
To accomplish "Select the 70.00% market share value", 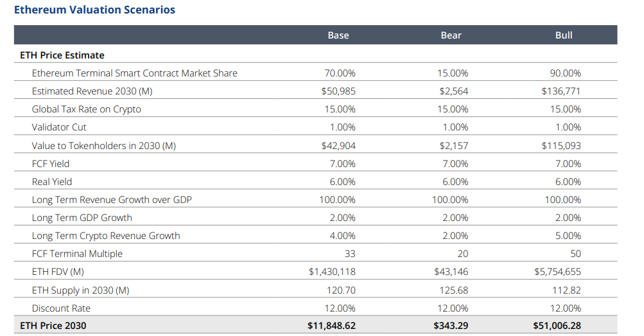I will click(340, 73).
